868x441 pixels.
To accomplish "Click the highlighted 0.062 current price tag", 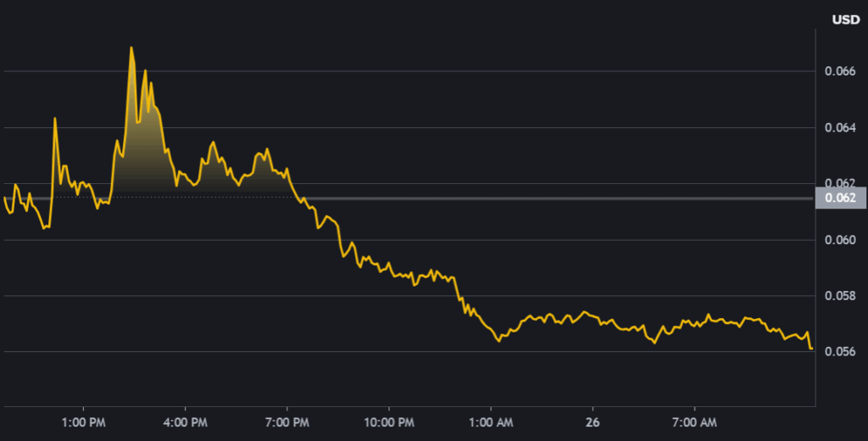I will [840, 198].
